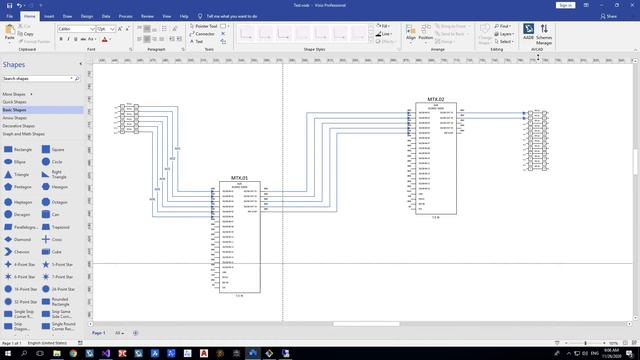This screenshot has height=360, width=640.
Task: Open the Line dropdown
Action: [384, 34]
